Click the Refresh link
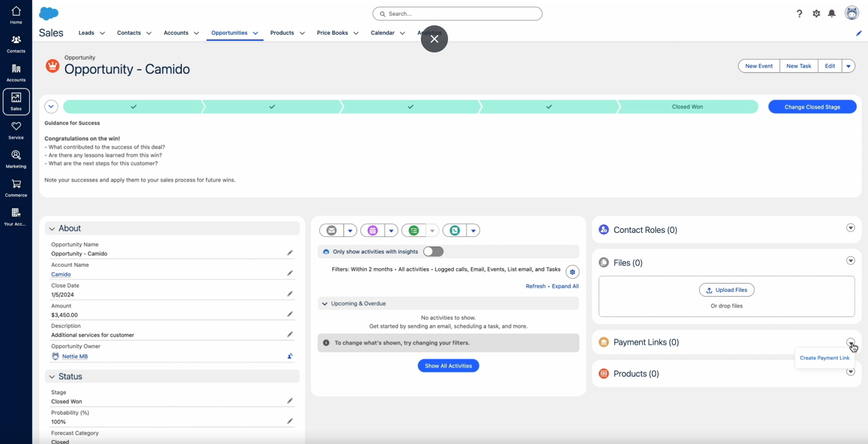The image size is (868, 444). tap(535, 286)
